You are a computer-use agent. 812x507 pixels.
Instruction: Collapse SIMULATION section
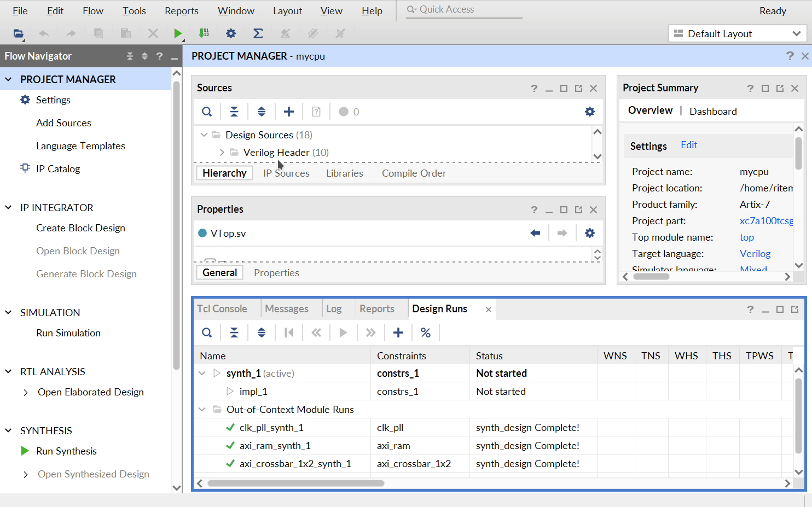[x=8, y=312]
